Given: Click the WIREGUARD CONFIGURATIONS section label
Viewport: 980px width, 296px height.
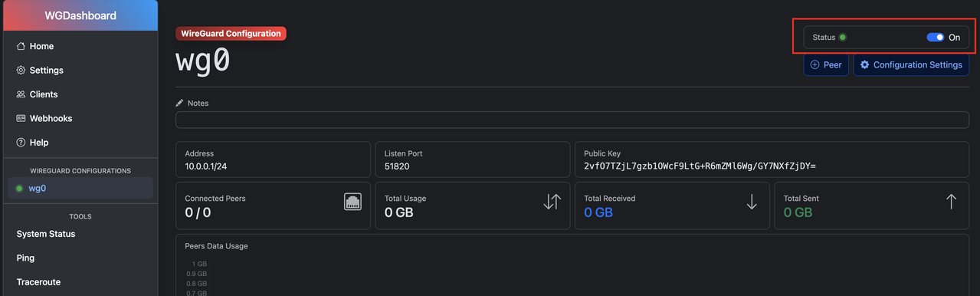Looking at the screenshot, I should [x=80, y=171].
